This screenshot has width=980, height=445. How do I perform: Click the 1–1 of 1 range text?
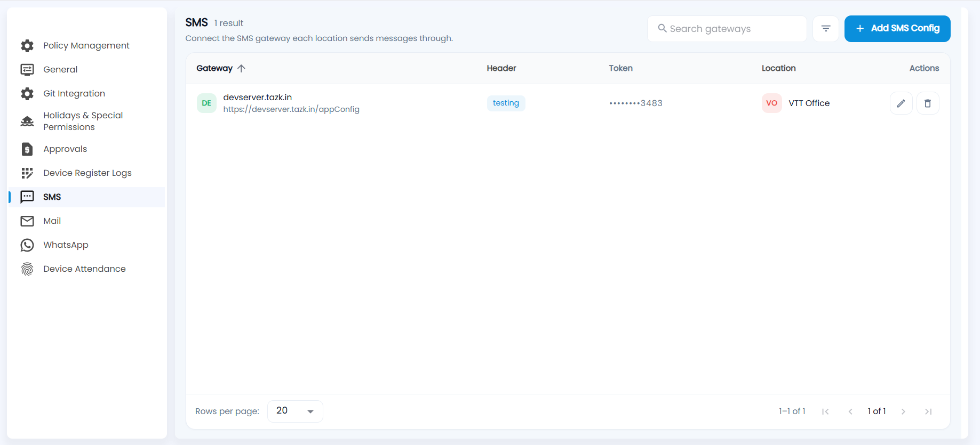coord(792,411)
